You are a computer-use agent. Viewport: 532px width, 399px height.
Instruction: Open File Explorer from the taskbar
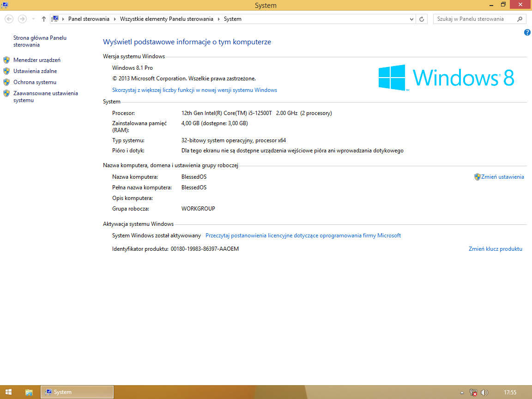tap(29, 392)
